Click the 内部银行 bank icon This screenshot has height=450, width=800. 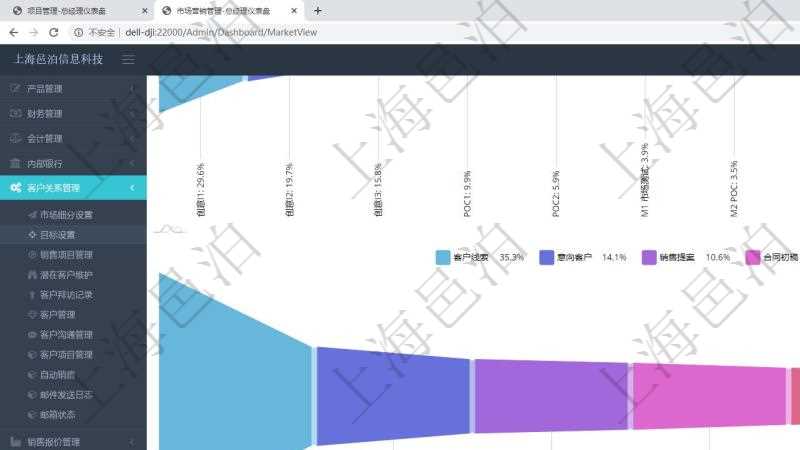click(15, 163)
